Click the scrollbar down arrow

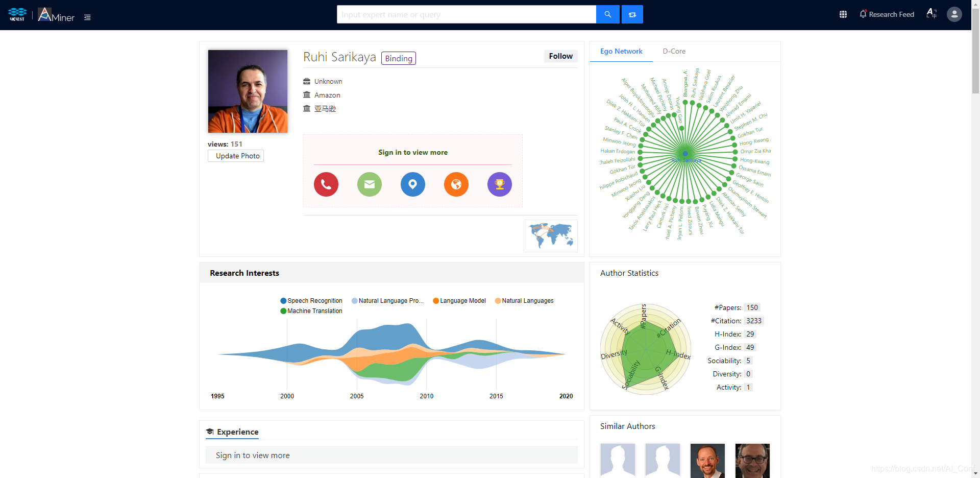click(x=975, y=473)
